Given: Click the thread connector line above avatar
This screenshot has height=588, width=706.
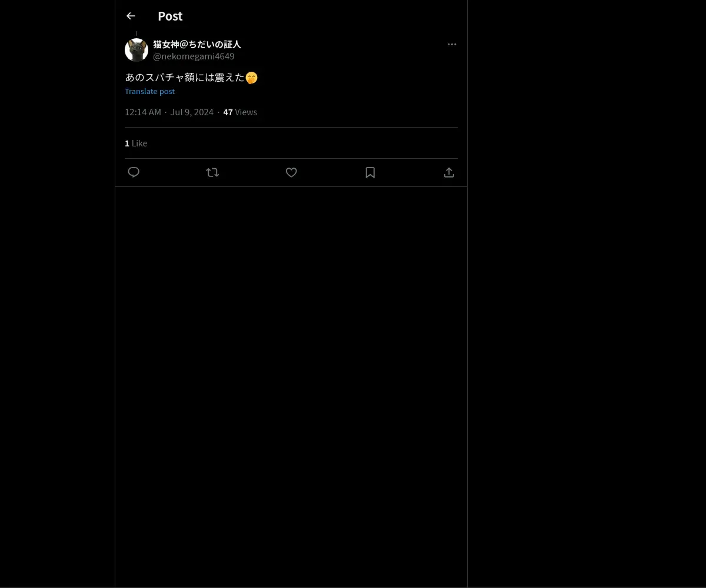Looking at the screenshot, I should 136,34.
